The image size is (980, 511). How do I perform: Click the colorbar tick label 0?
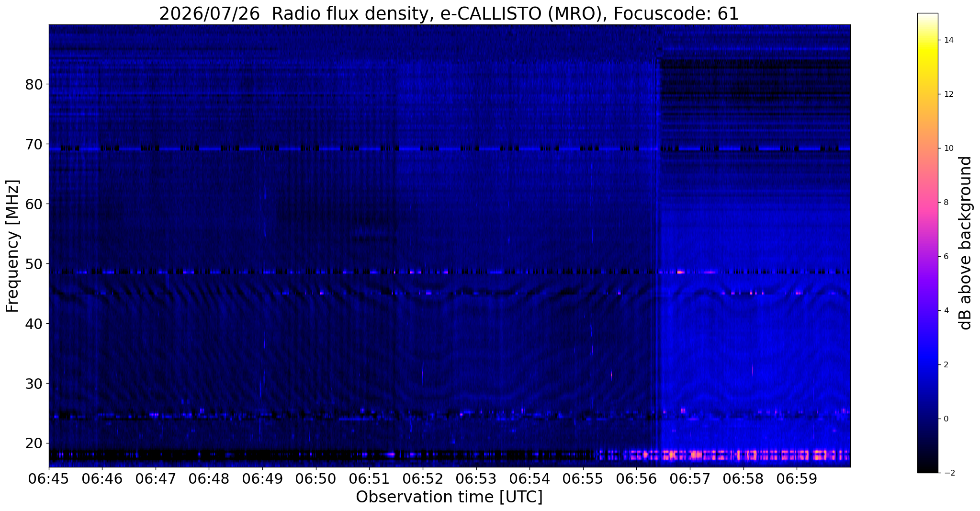point(946,419)
